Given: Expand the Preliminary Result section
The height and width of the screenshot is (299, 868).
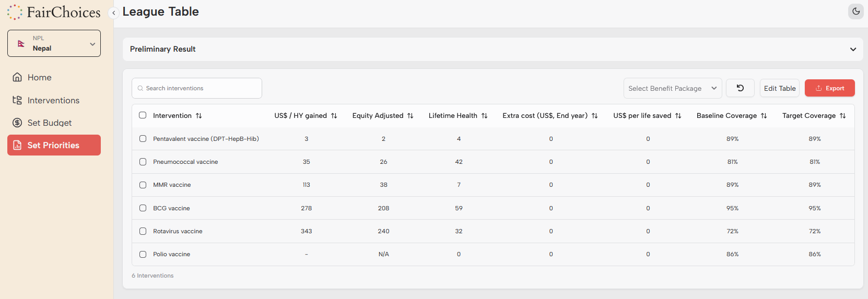Looking at the screenshot, I should [853, 49].
